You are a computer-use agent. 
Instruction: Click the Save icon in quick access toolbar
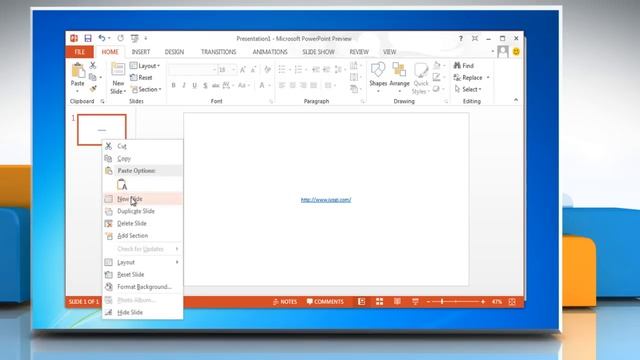coord(88,38)
